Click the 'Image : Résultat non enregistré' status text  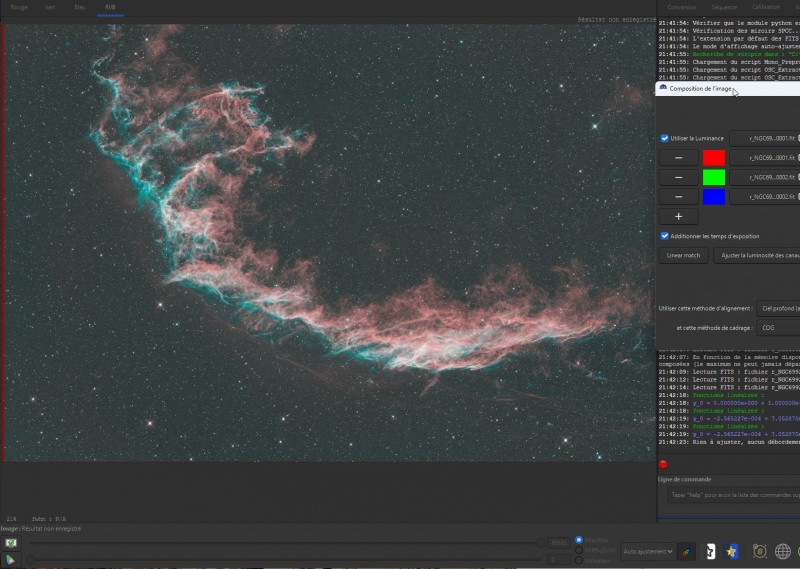pos(41,529)
